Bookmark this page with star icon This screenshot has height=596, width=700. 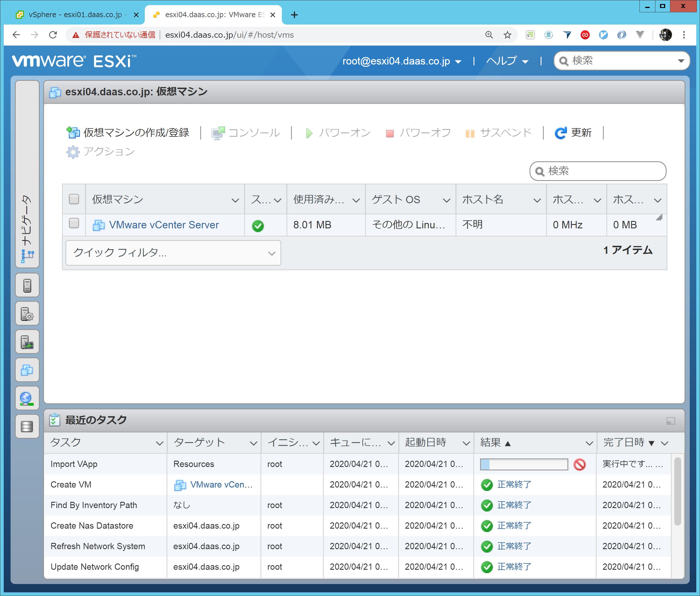click(x=507, y=35)
